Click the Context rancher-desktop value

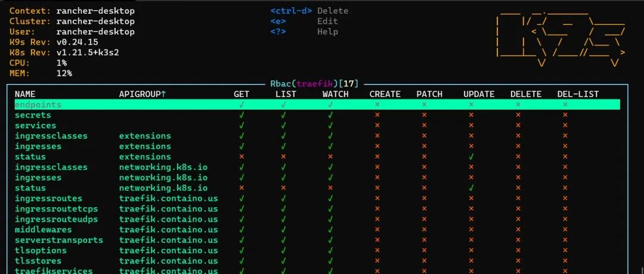pos(95,11)
